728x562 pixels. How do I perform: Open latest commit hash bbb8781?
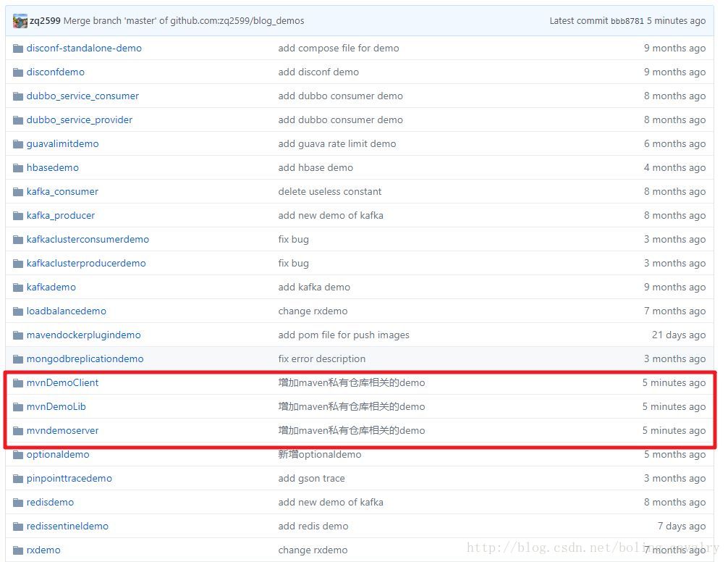click(627, 21)
